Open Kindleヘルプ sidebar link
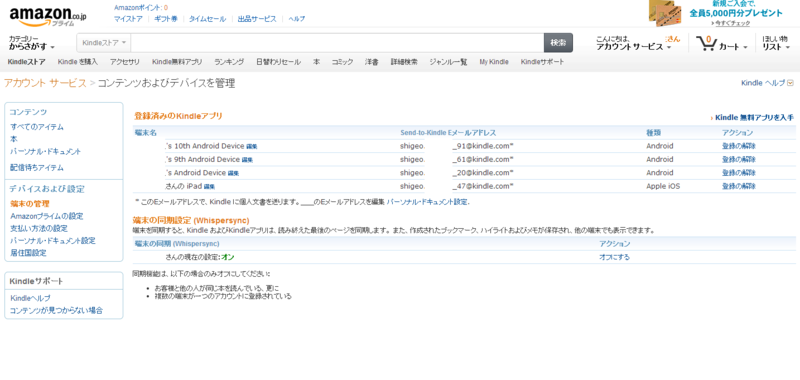 (x=30, y=298)
